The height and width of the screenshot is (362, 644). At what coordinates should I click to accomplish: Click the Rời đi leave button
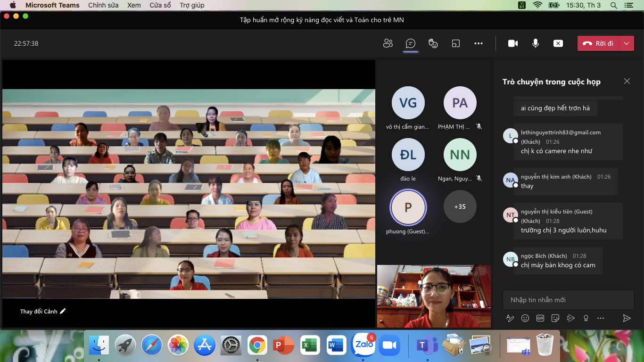pyautogui.click(x=598, y=43)
